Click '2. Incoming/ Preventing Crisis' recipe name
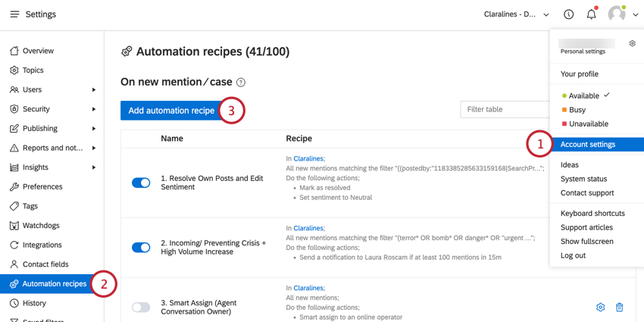 (213, 247)
